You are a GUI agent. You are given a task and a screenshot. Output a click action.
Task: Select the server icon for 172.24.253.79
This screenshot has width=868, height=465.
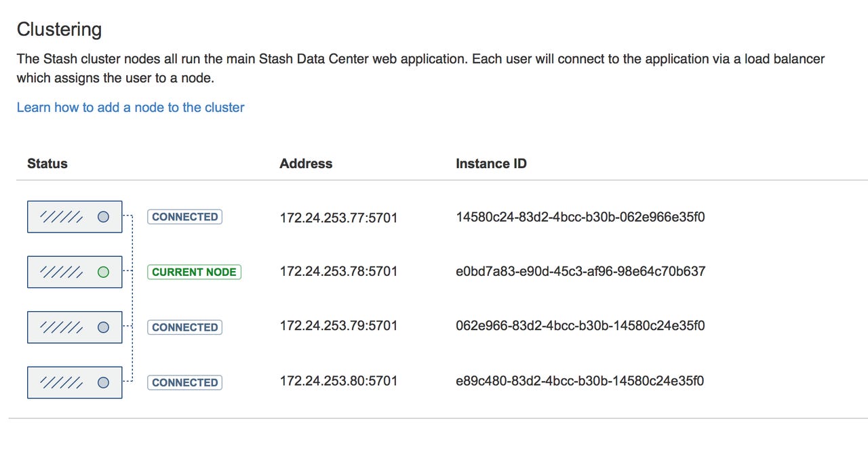tap(75, 327)
